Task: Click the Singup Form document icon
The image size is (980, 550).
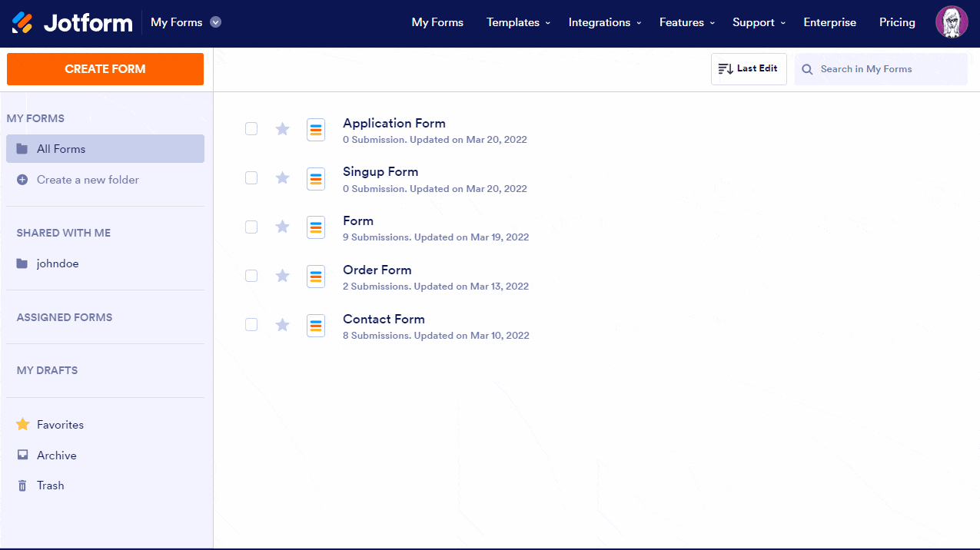Action: [x=316, y=179]
